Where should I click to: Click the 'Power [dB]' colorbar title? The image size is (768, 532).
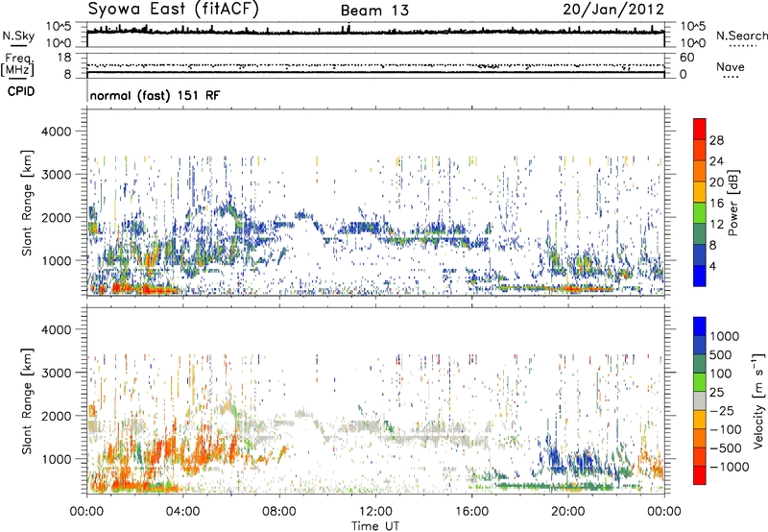tap(732, 203)
